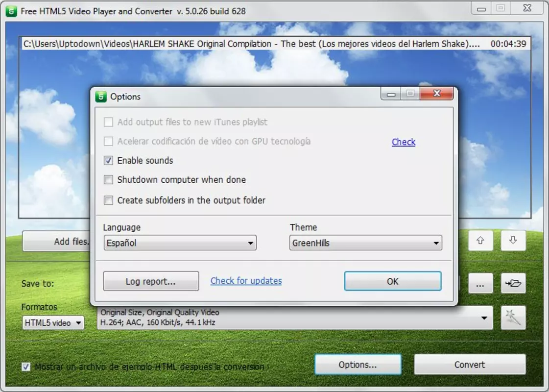Confirm options with the OK button
The image size is (549, 392).
click(392, 281)
